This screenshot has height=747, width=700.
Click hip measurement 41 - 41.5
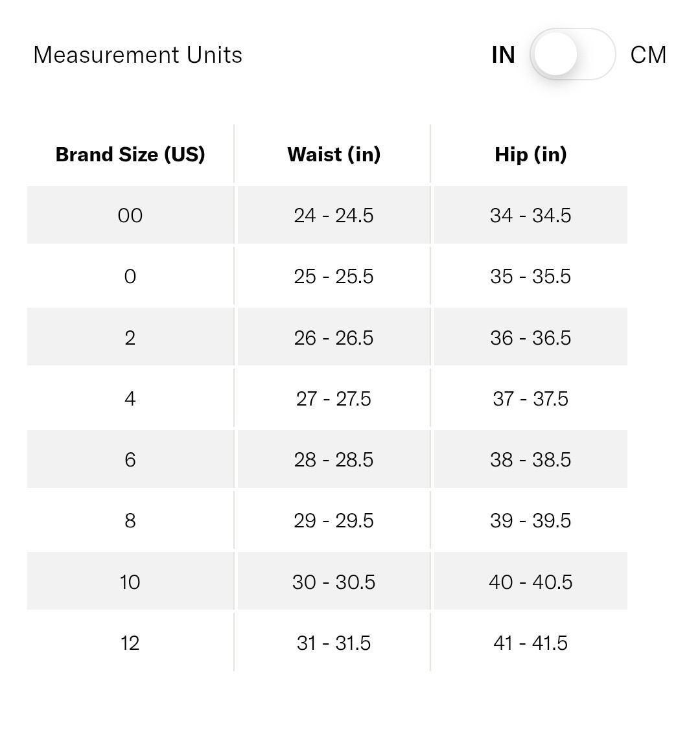coord(530,642)
